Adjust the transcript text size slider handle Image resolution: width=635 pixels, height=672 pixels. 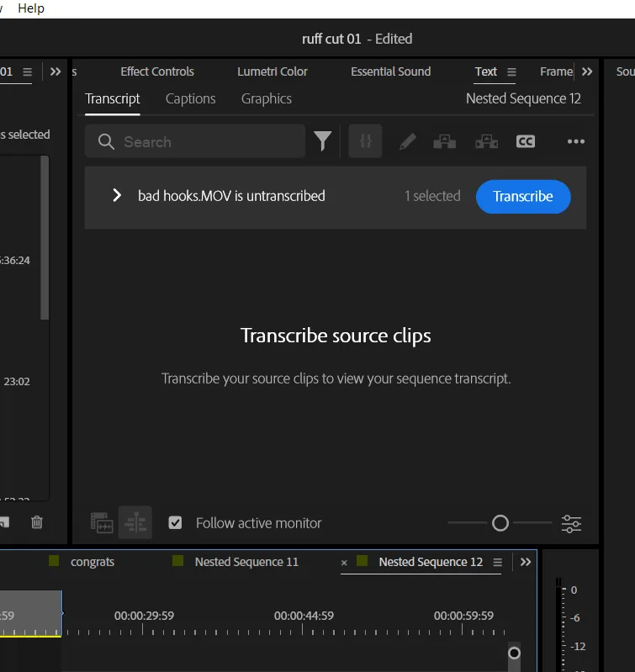[x=500, y=523]
